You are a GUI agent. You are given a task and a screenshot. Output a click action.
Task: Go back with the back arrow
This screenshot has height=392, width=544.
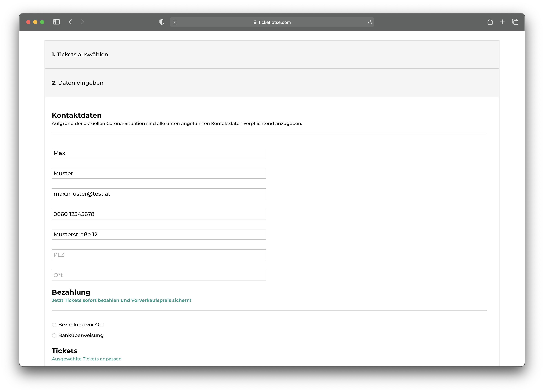tap(70, 22)
